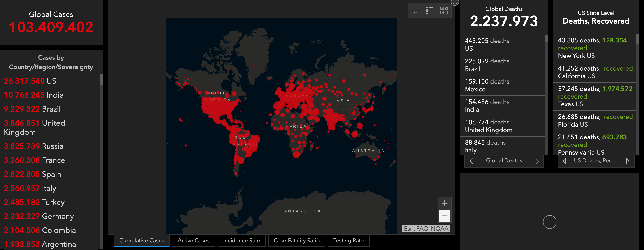Click the Esri, FAO, NOAA attribution

(426, 229)
